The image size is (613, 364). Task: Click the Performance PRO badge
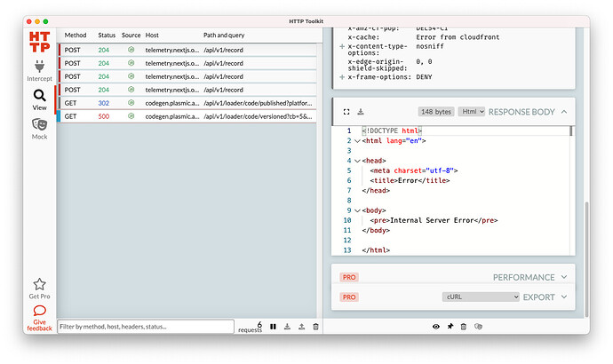click(349, 277)
